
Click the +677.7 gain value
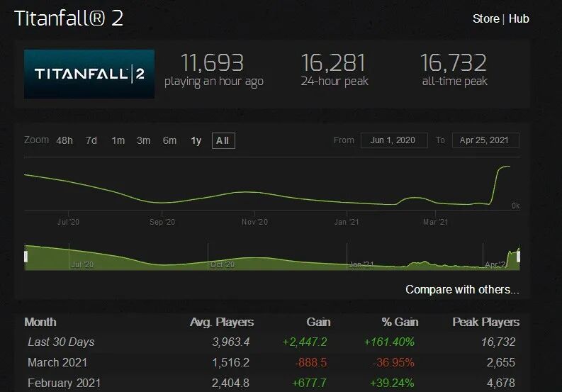click(309, 383)
